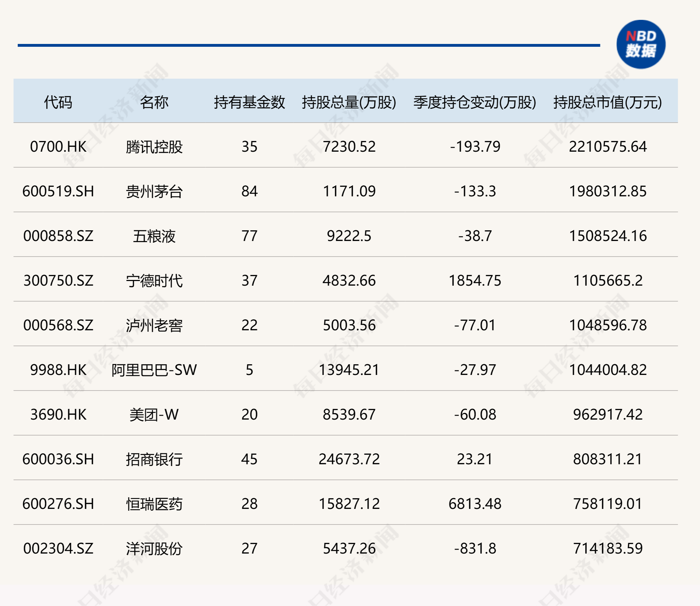Click fund count 84

click(x=249, y=191)
